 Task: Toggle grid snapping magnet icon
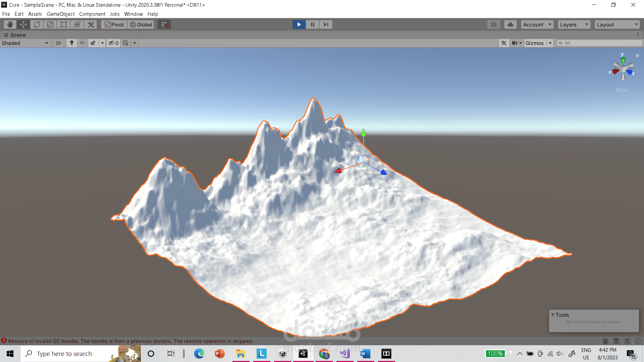point(164,24)
